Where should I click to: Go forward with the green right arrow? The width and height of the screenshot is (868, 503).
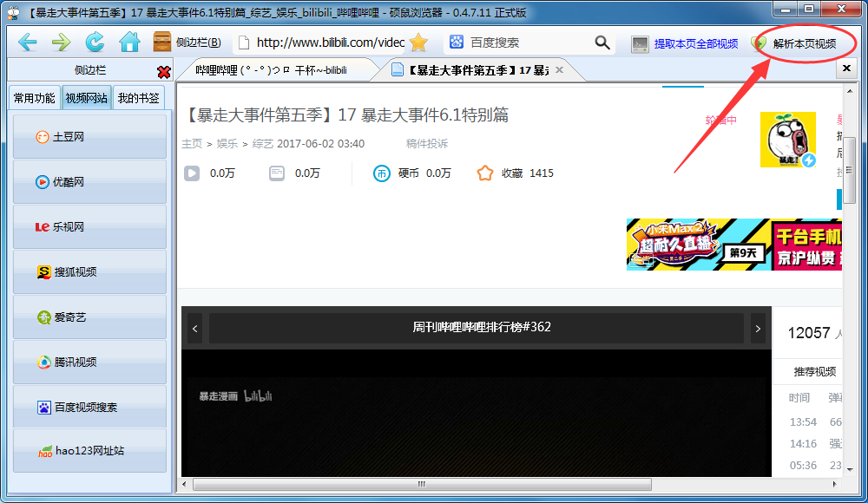(61, 42)
